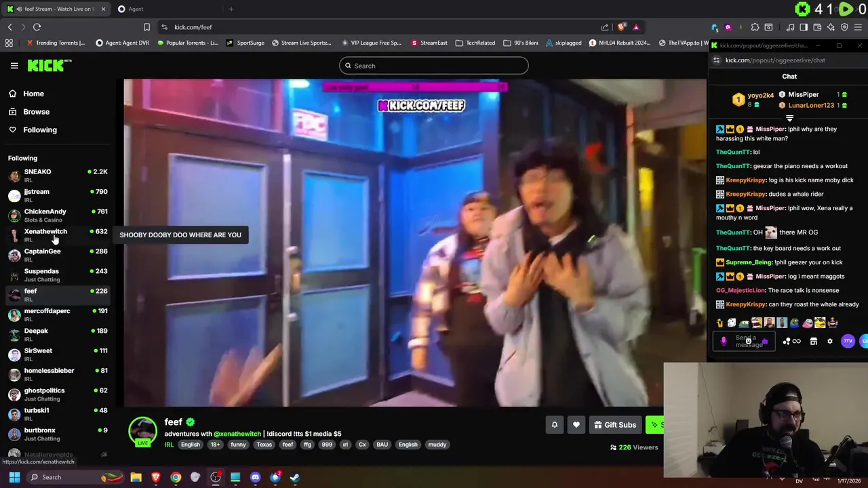Image resolution: width=868 pixels, height=488 pixels.
Task: Open the Extensions puzzle icon
Action: 755,27
